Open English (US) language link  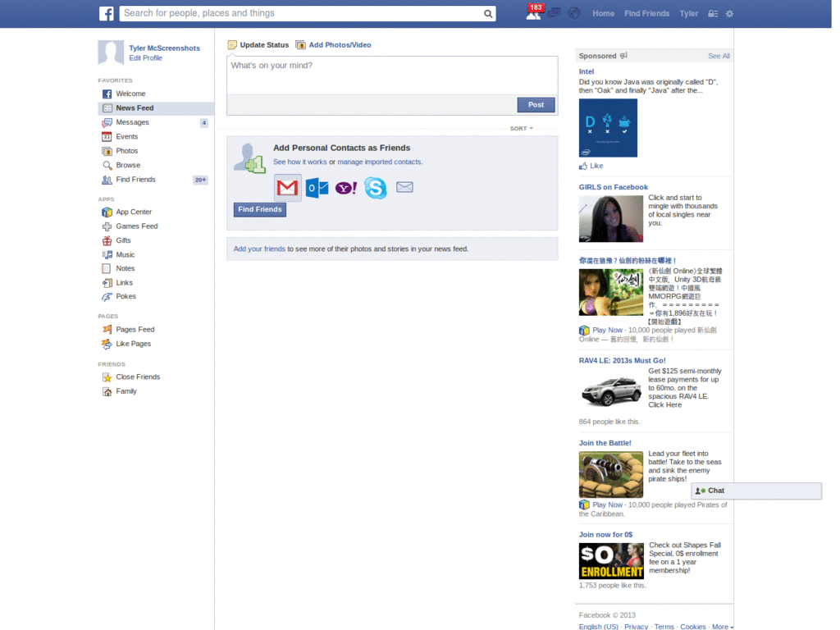pos(598,626)
